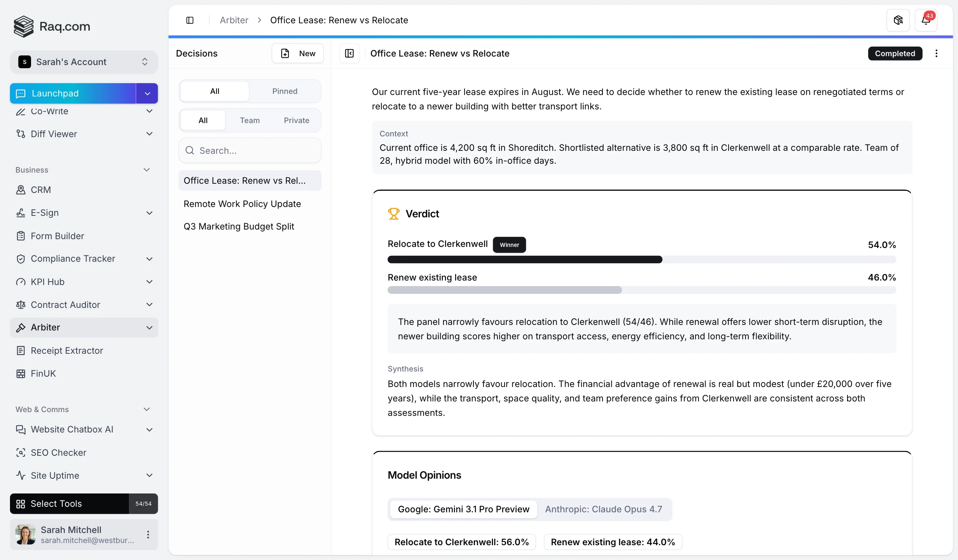Expand the Compliance Tracker submenu

[x=149, y=258]
